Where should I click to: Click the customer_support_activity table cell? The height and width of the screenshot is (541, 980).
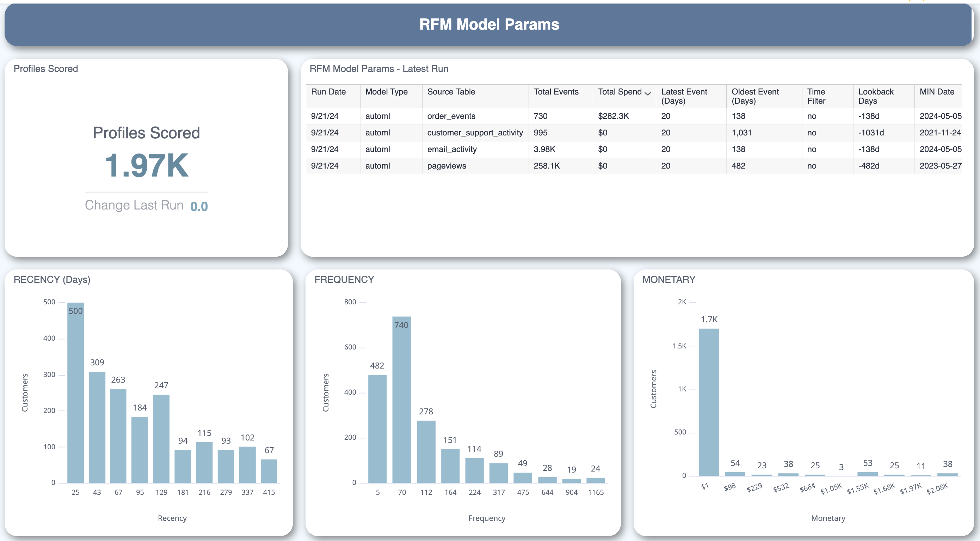pos(475,133)
